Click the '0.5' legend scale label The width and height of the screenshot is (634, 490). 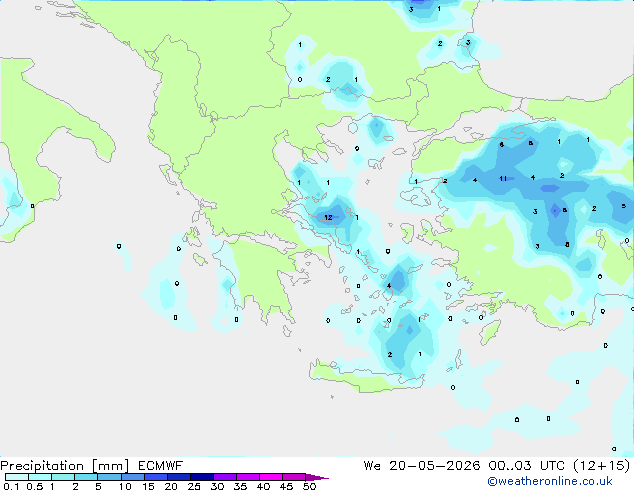tap(34, 486)
